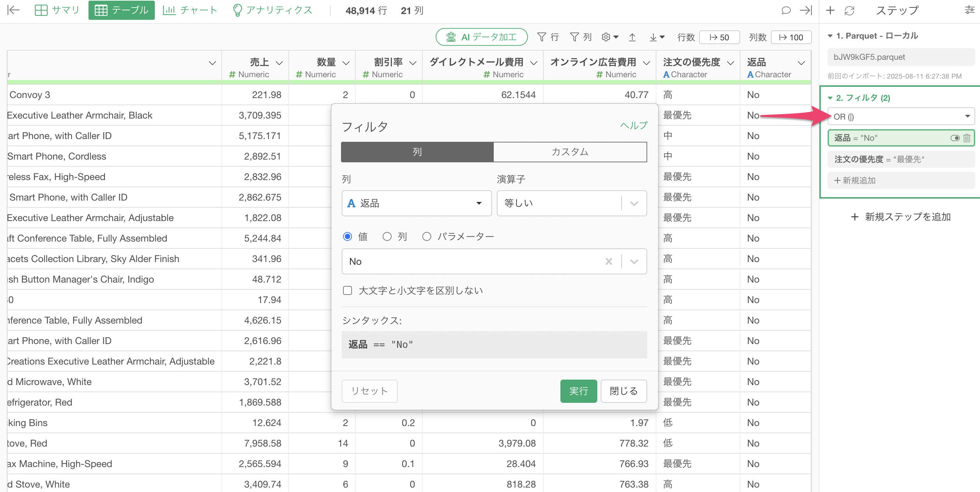Launch AI データ加工 button
This screenshot has width=980, height=492.
point(481,37)
